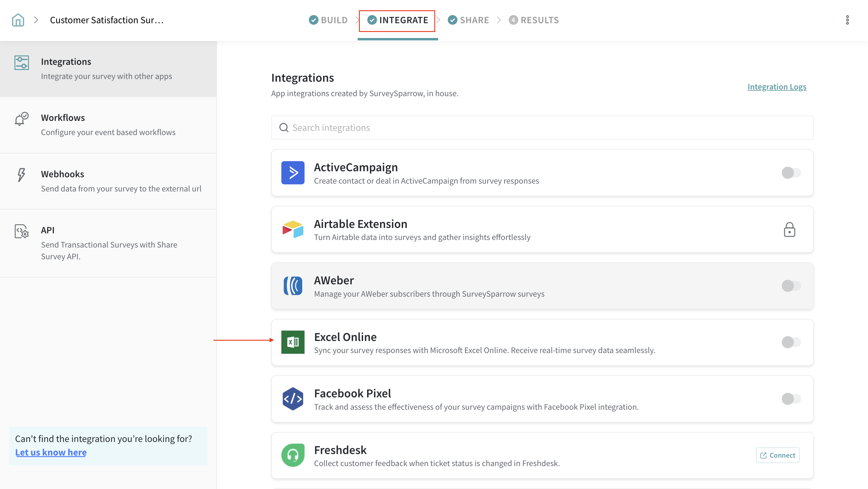Click the Freshdesk headset logo

(292, 455)
